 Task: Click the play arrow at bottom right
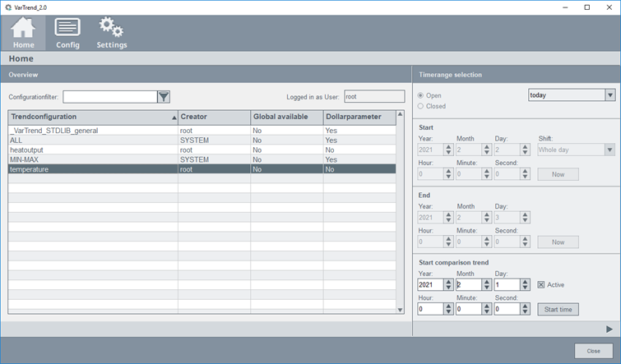tap(609, 329)
